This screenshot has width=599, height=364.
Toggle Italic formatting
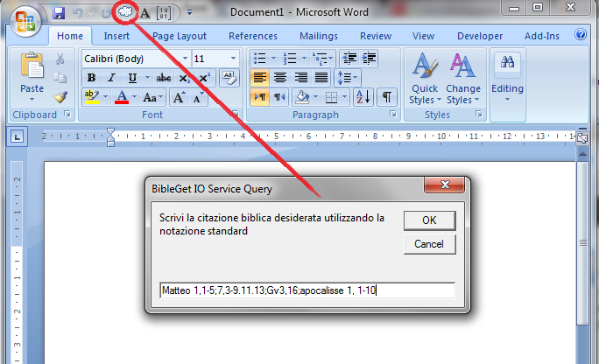[x=111, y=78]
